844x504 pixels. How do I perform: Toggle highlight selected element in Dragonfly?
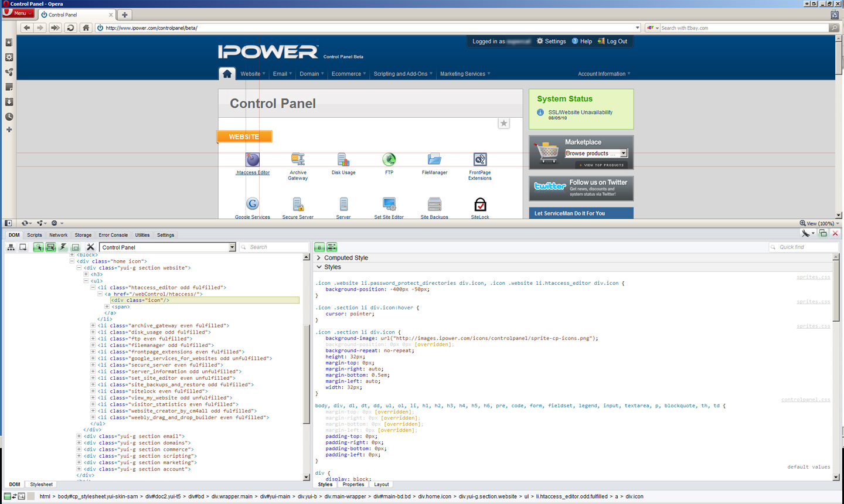[50, 247]
